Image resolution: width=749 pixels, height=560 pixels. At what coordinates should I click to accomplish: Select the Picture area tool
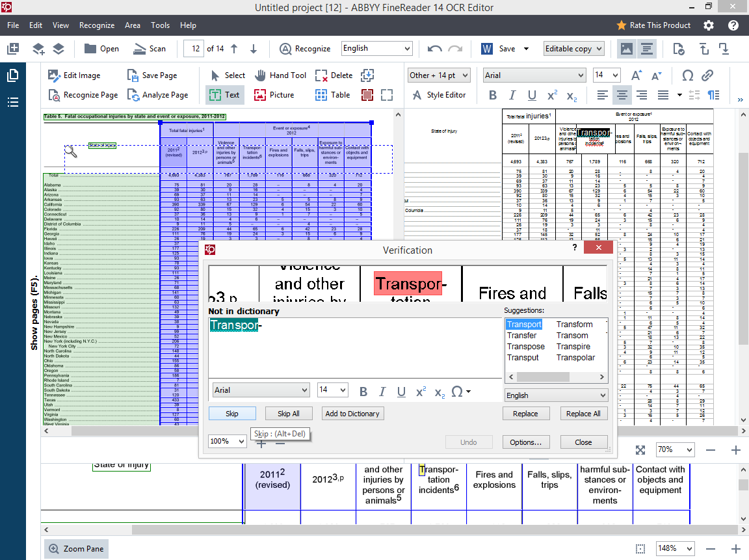(x=274, y=95)
